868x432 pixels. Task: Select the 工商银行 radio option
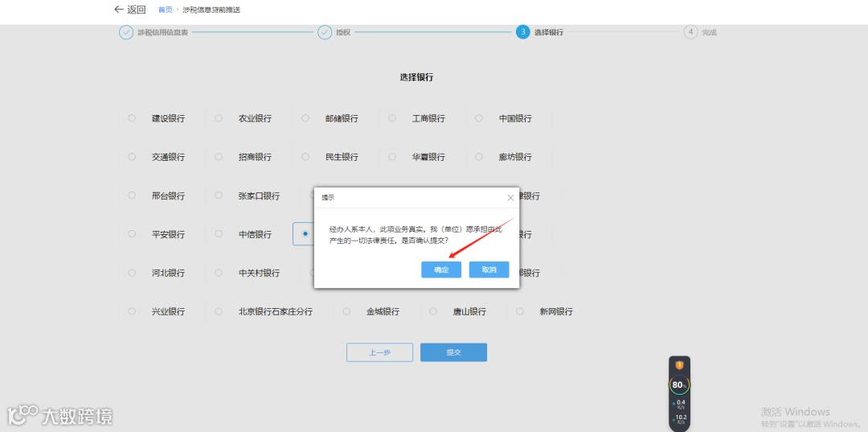pos(392,118)
